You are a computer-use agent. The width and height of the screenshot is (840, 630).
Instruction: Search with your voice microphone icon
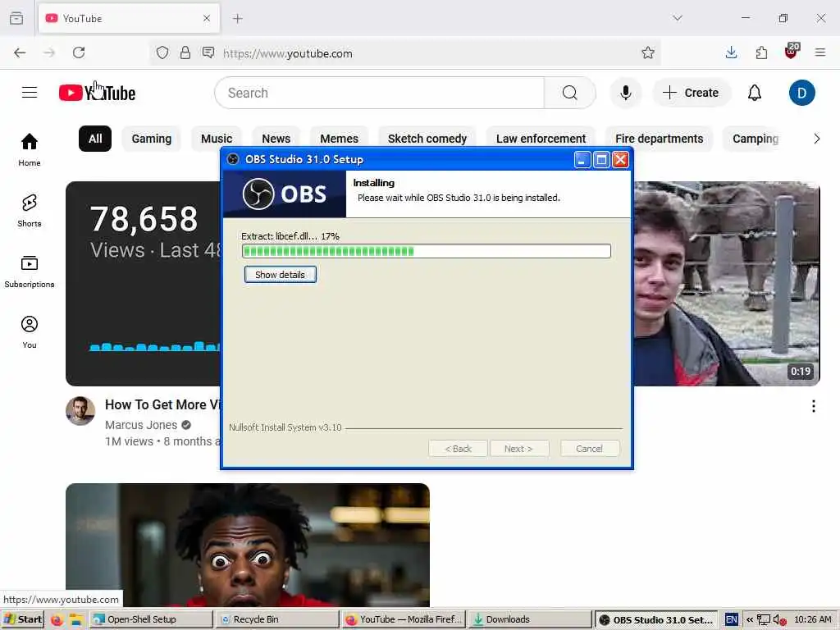click(625, 93)
